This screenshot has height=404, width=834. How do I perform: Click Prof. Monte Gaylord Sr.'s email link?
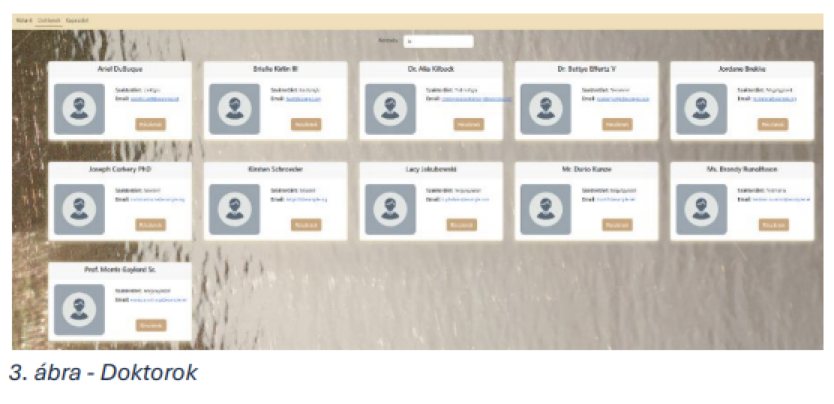pyautogui.click(x=159, y=300)
